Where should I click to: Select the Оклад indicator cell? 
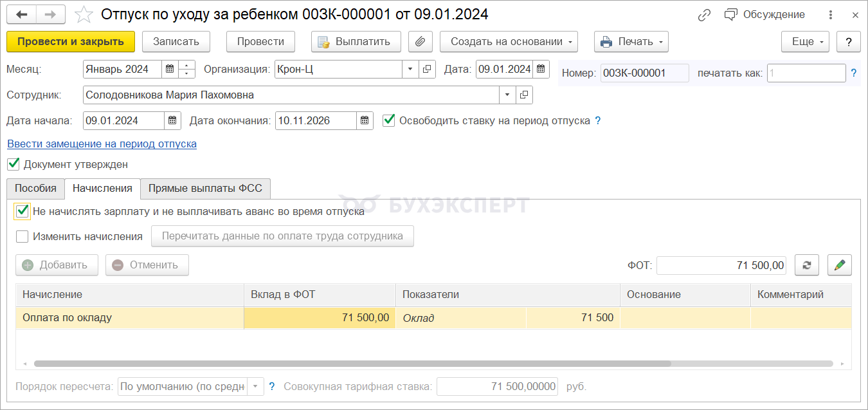tap(461, 317)
